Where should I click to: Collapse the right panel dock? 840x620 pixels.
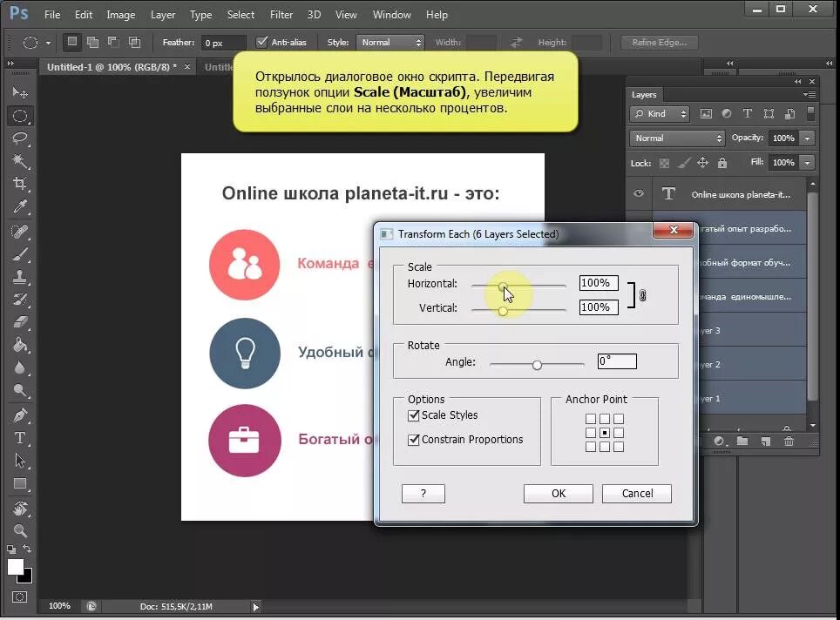click(830, 64)
